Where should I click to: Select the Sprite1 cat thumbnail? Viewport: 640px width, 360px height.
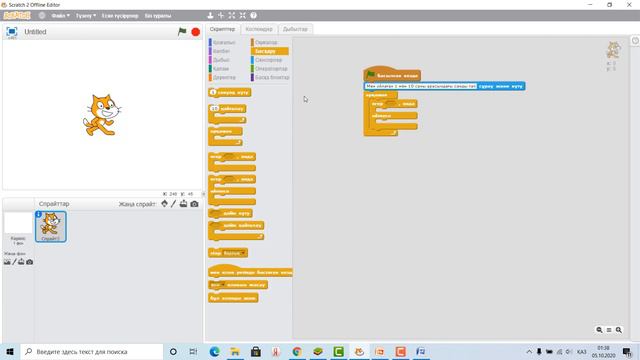[51, 227]
